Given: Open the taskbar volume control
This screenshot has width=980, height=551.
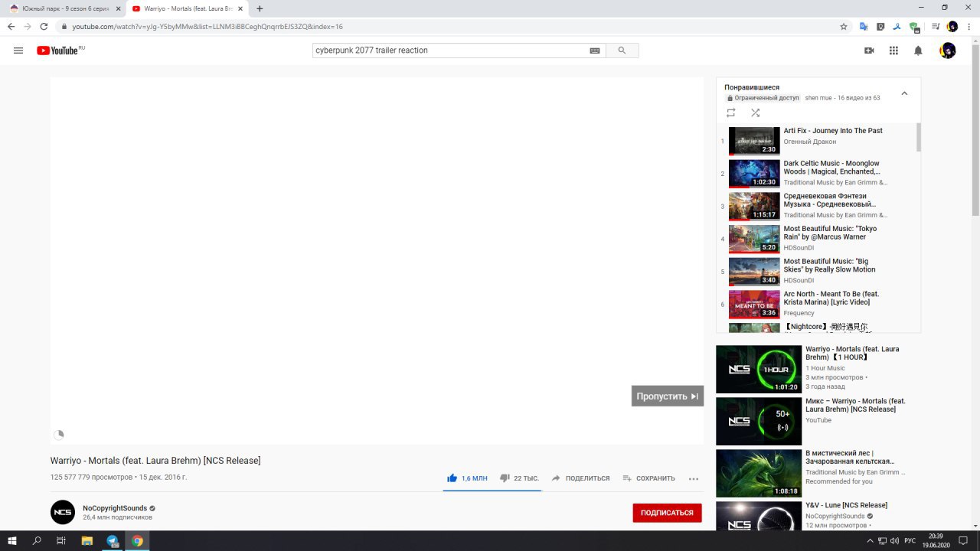Looking at the screenshot, I should pos(894,540).
